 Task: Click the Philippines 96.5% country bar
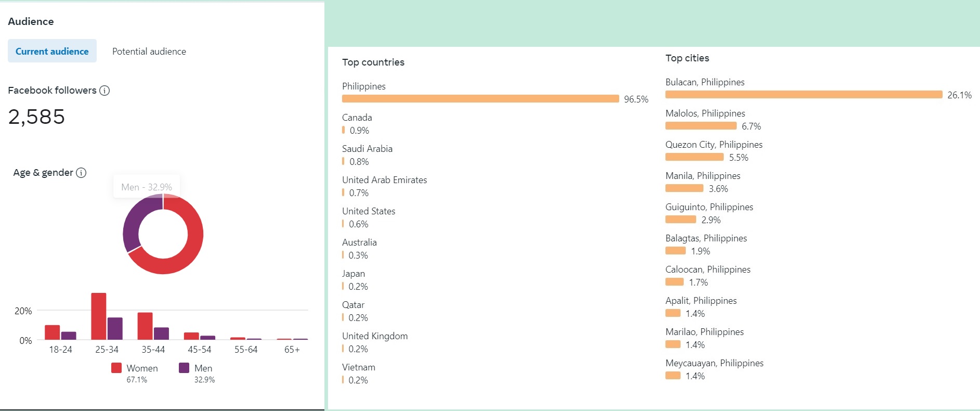480,99
